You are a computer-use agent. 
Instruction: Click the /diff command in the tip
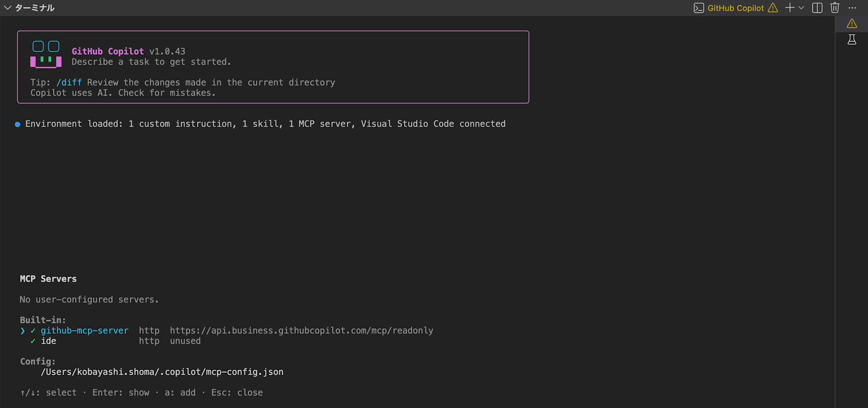click(69, 82)
